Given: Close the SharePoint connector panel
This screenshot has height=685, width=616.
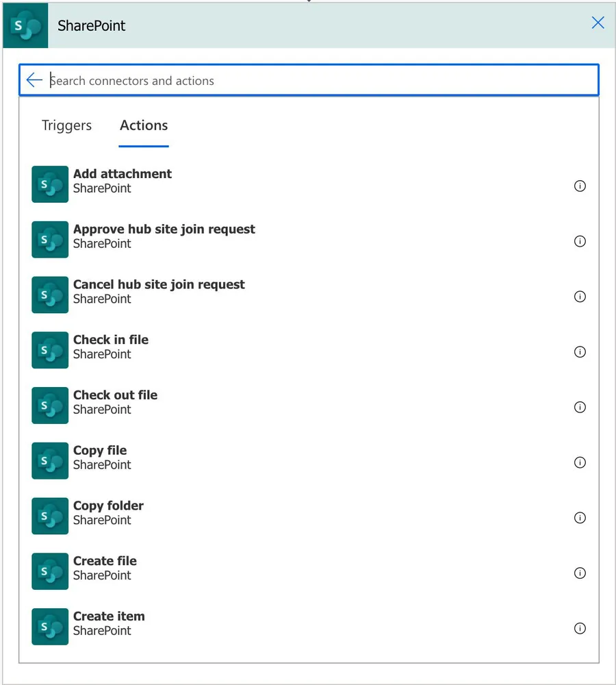Looking at the screenshot, I should pos(598,23).
